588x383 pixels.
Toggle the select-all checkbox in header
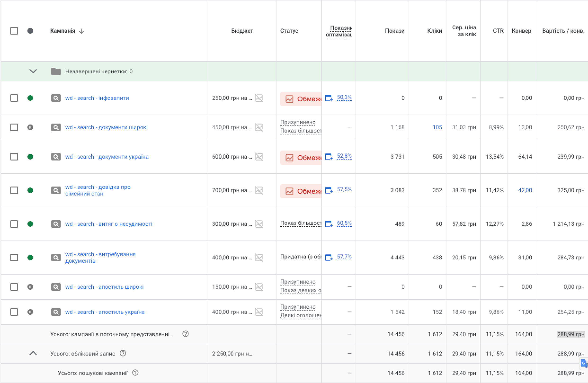[14, 31]
